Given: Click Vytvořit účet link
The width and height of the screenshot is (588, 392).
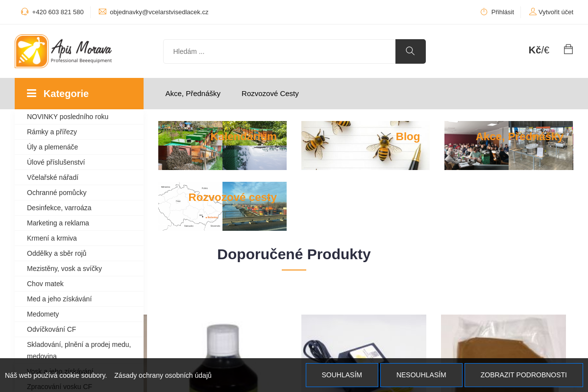Looking at the screenshot, I should pyautogui.click(x=556, y=12).
